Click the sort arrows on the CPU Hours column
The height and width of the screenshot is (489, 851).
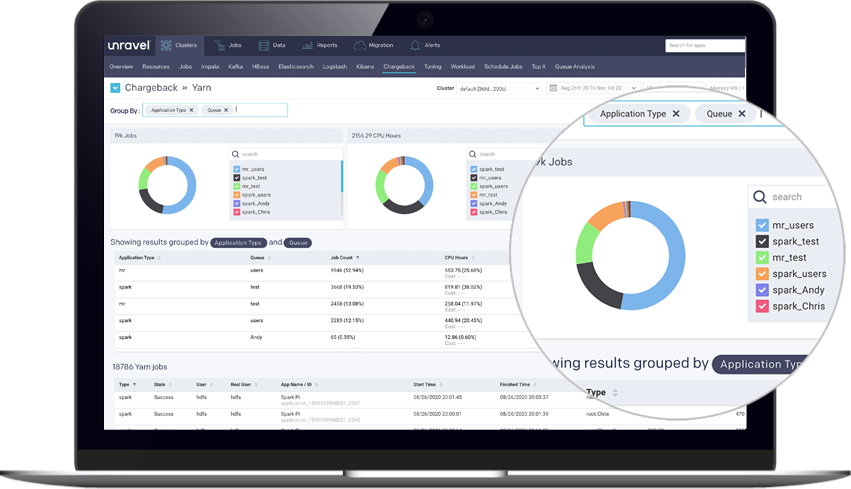(473, 258)
